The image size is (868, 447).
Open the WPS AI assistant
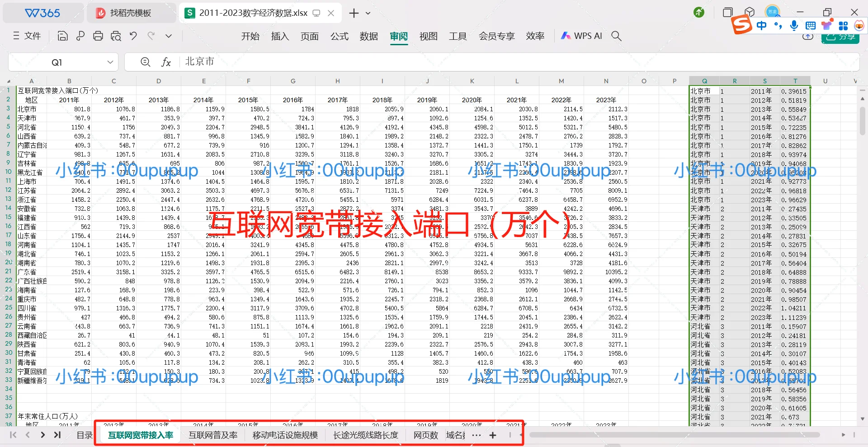click(x=581, y=36)
